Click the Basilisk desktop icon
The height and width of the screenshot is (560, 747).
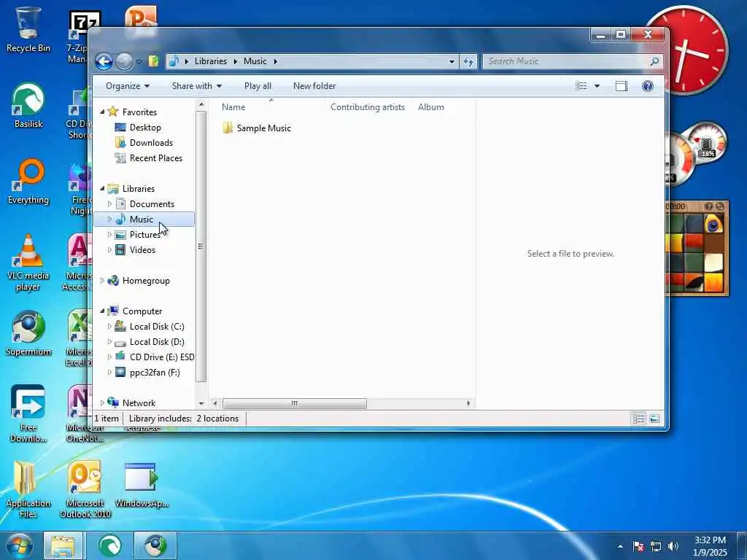tap(28, 105)
